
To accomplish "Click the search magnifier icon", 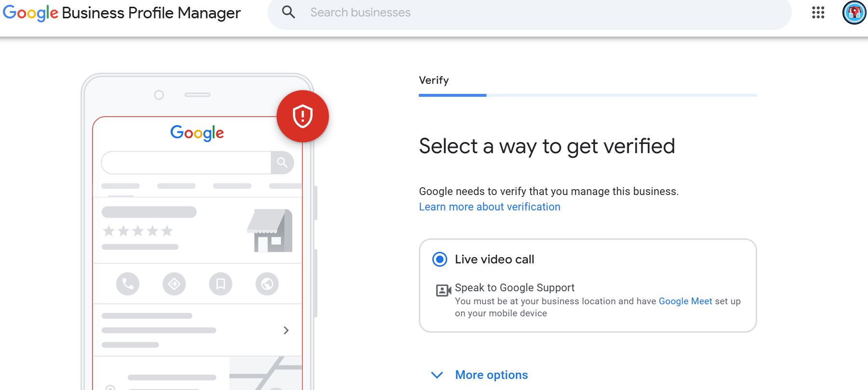I will point(288,12).
